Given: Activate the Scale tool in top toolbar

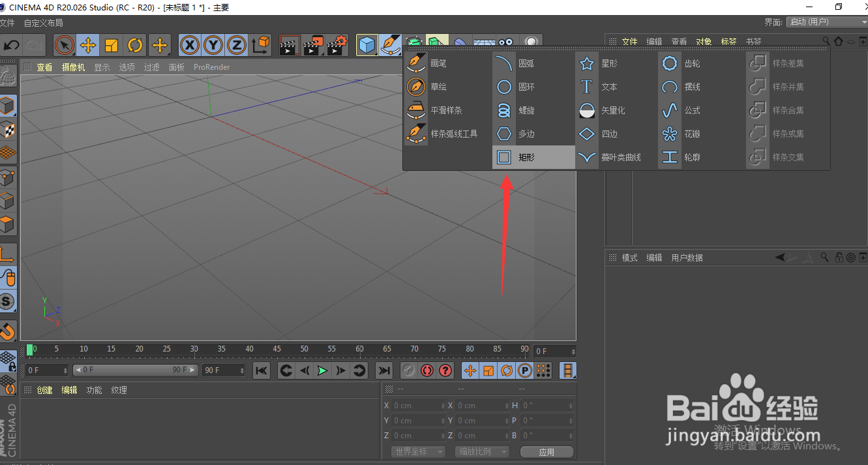Looking at the screenshot, I should click(x=112, y=45).
